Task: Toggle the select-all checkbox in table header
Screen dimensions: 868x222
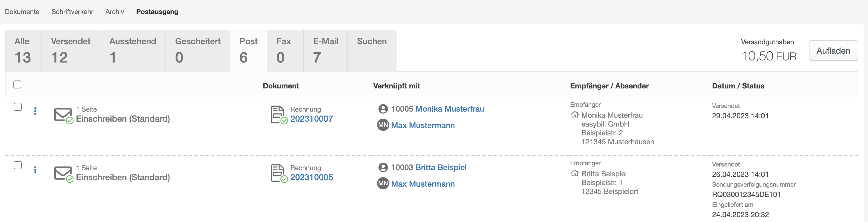Action: click(17, 84)
